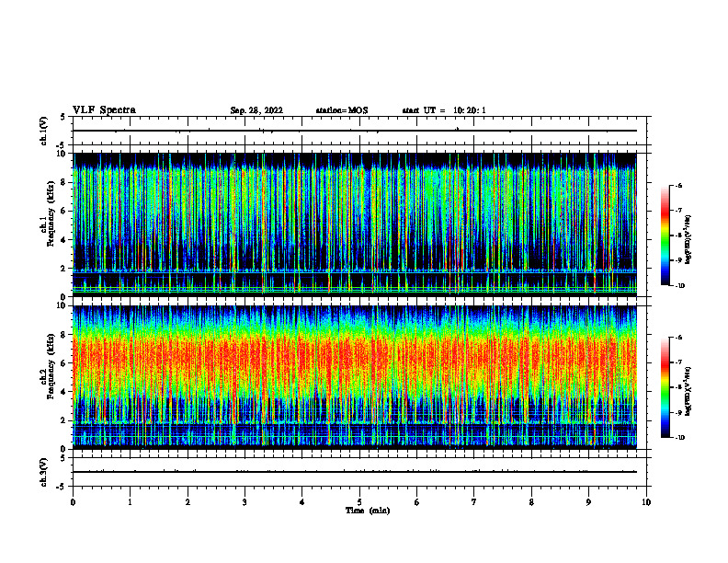Screen dimensions: 728x563
Task: Click the ch.1 voltage waveform trace
Action: (x=355, y=131)
